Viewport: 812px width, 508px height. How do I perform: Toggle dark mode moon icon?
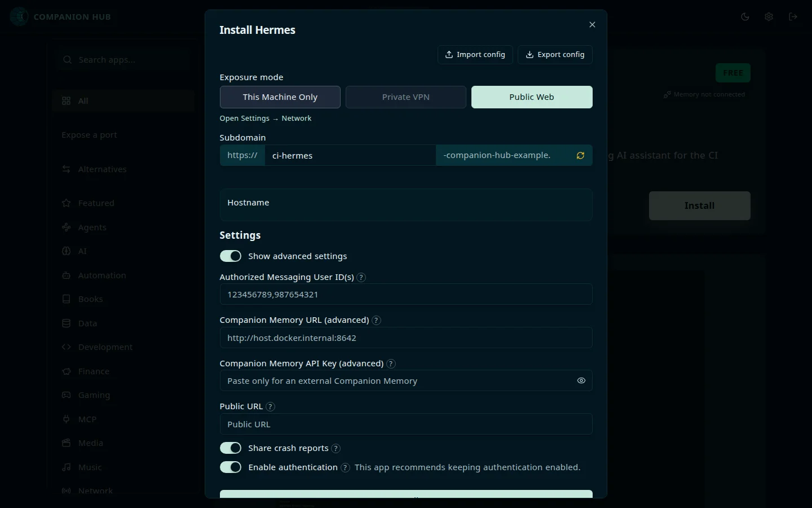745,17
